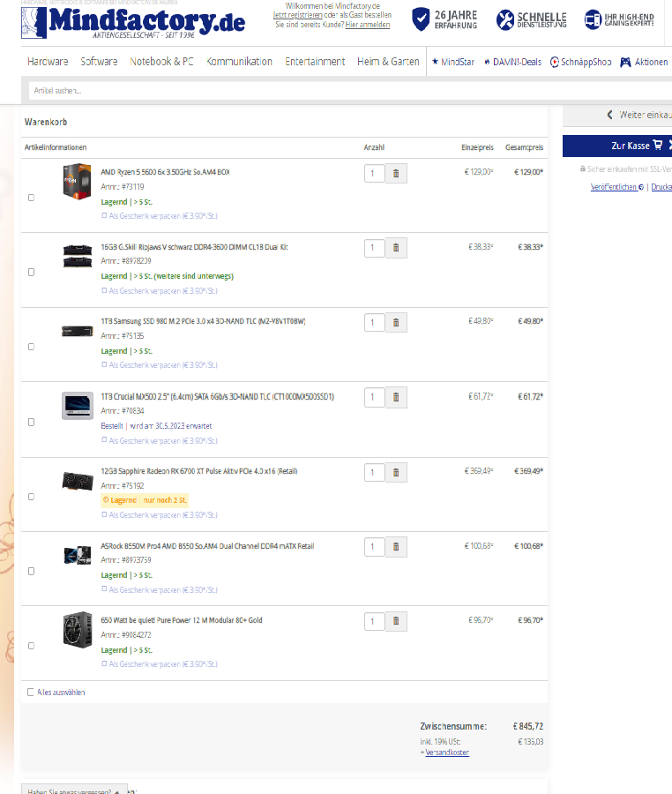Expand the 'Haben Sie etwas vergessen?' tab

(74, 790)
